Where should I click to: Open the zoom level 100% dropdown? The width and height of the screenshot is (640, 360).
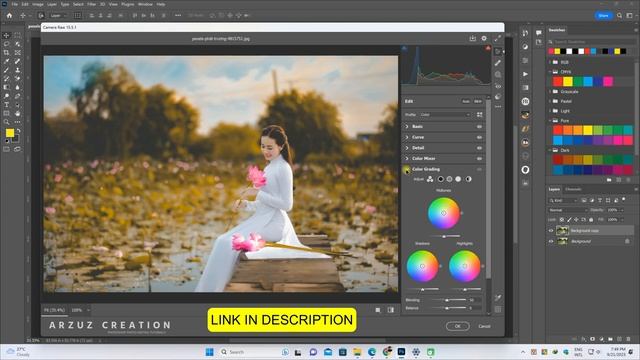[80, 310]
